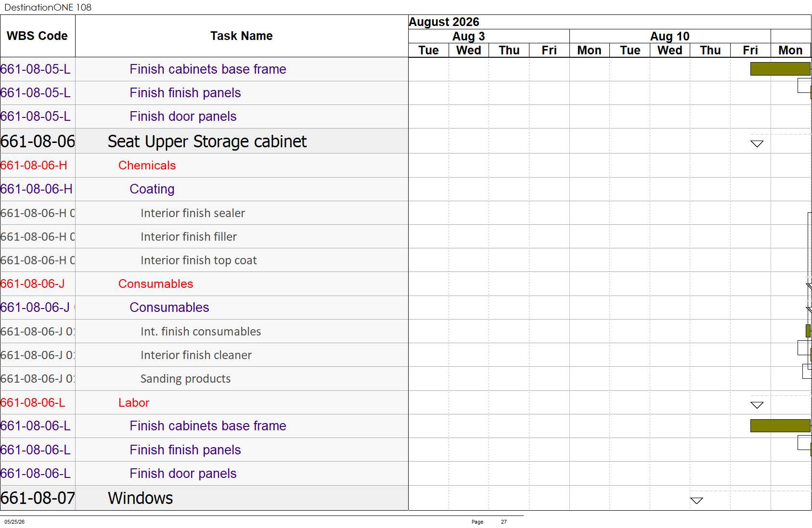Click summary marker on Seat Upper Storage cabinet row
Image resolution: width=812 pixels, height=528 pixels.
coord(757,144)
